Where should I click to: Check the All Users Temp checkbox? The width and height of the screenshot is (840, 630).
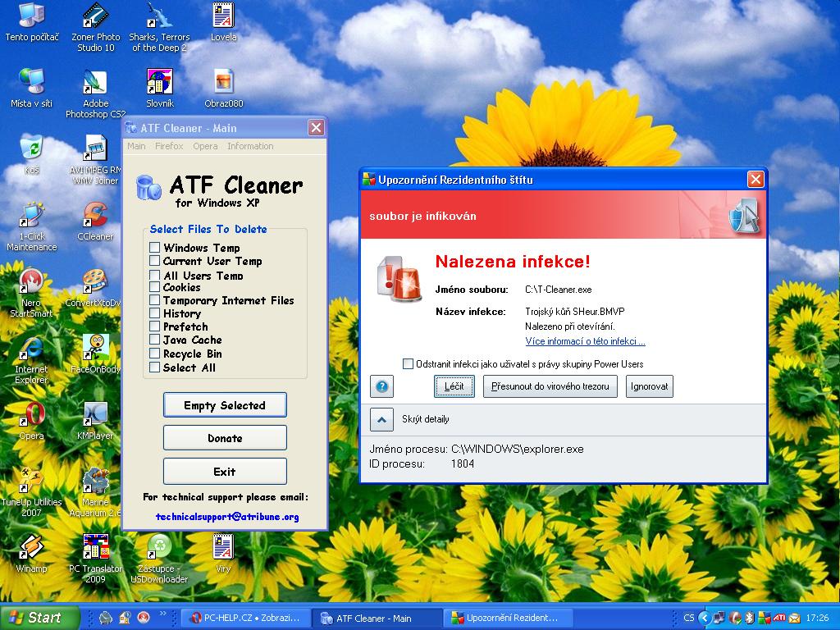click(154, 275)
